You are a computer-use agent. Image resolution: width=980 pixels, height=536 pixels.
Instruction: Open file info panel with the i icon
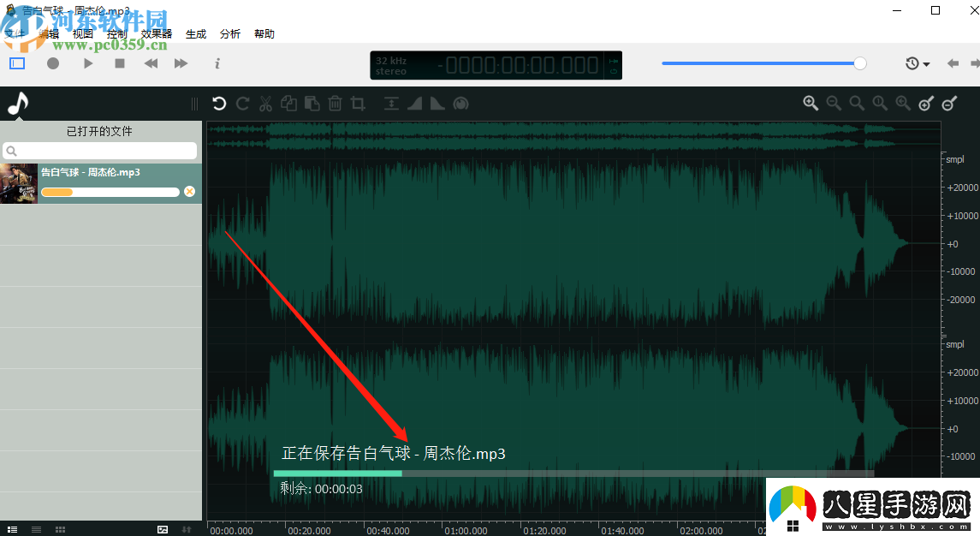coord(217,63)
